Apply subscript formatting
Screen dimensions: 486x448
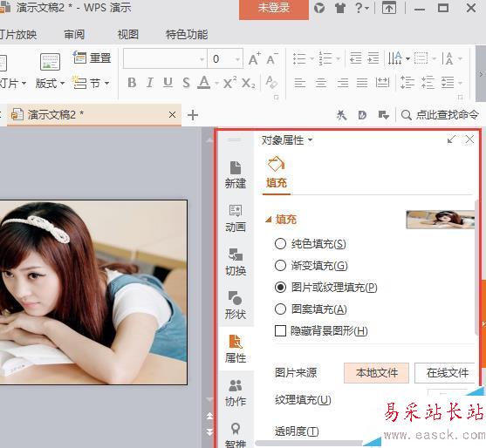point(249,83)
